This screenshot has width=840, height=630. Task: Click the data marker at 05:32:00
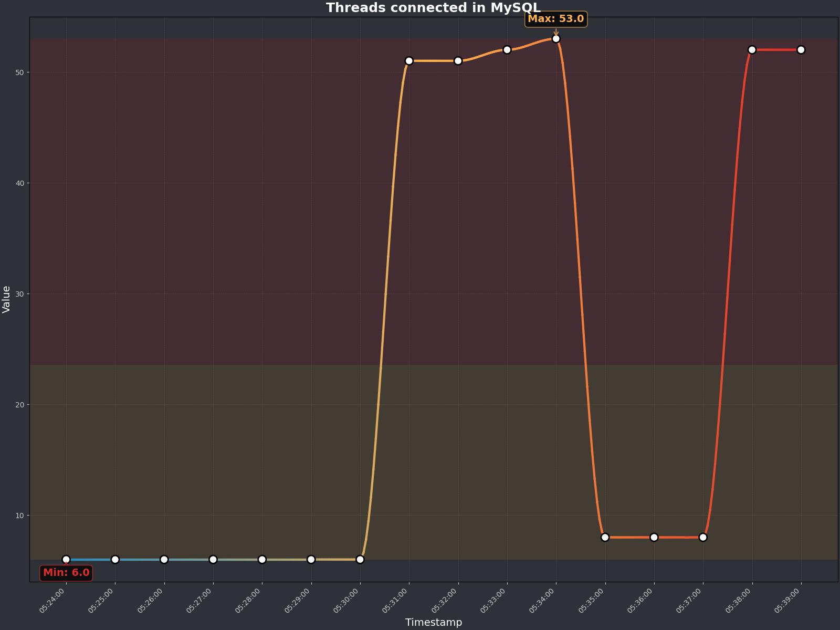[x=458, y=61]
